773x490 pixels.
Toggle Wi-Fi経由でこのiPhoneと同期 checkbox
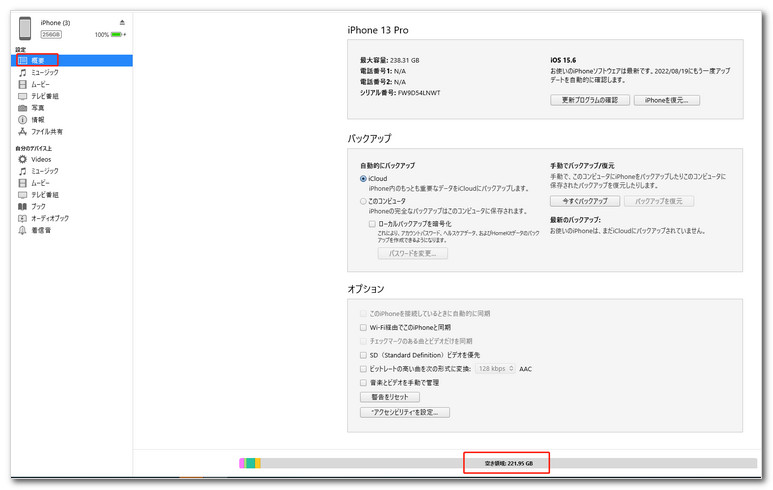pos(363,327)
